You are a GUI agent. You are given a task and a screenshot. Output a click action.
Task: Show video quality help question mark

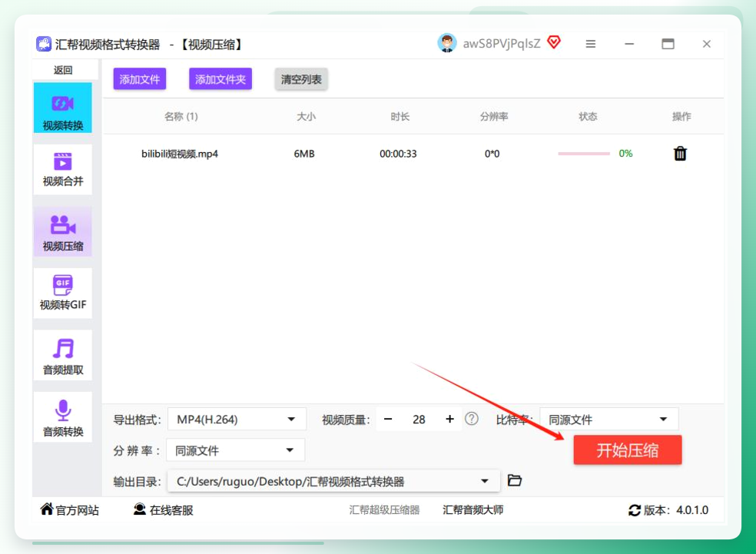pos(472,419)
